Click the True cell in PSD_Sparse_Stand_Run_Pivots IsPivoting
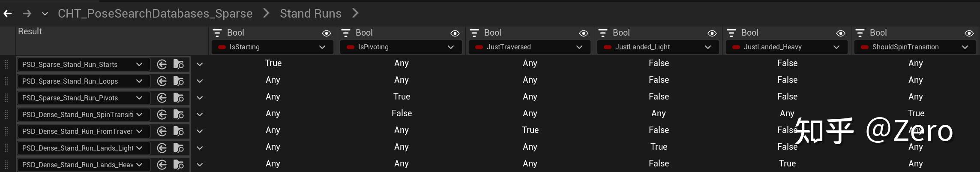Screen dimensions: 980x172 click(402, 97)
